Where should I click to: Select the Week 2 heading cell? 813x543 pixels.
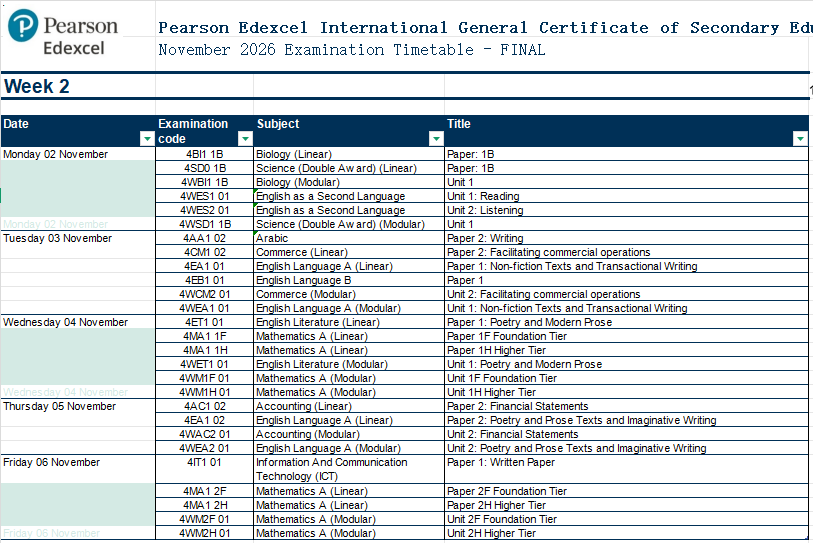(78, 86)
